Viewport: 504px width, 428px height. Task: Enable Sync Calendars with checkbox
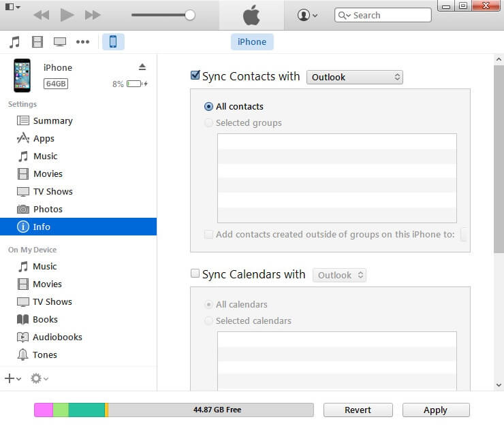(195, 274)
